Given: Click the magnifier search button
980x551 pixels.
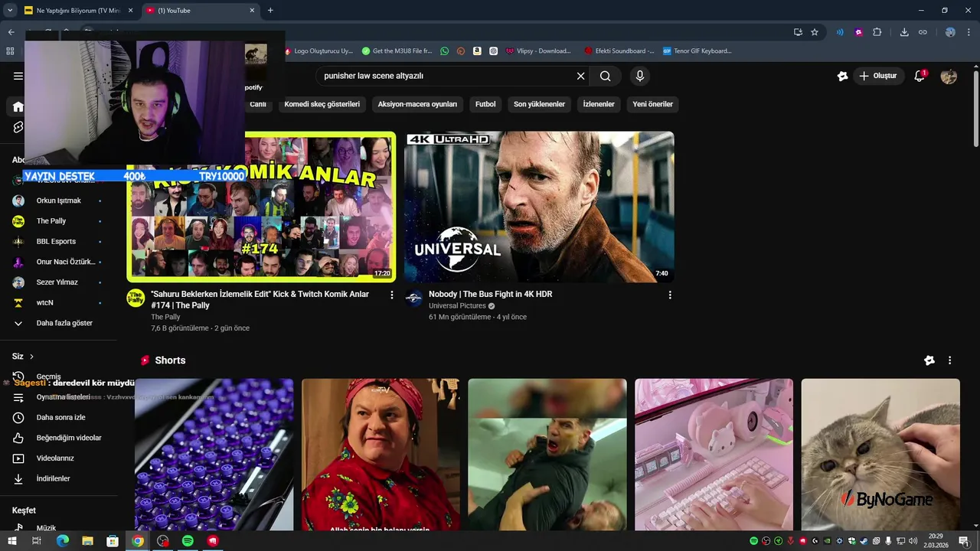Looking at the screenshot, I should coord(605,76).
